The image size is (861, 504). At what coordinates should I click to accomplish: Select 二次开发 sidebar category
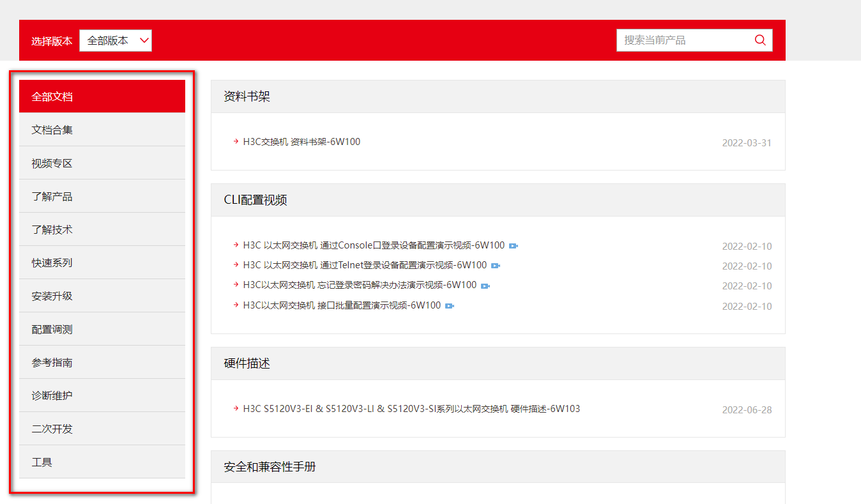click(102, 429)
